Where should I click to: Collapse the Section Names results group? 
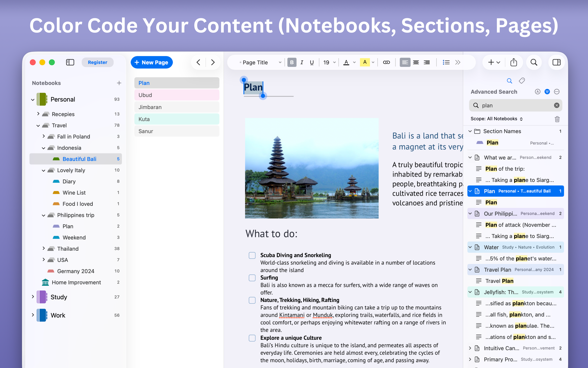coord(470,131)
